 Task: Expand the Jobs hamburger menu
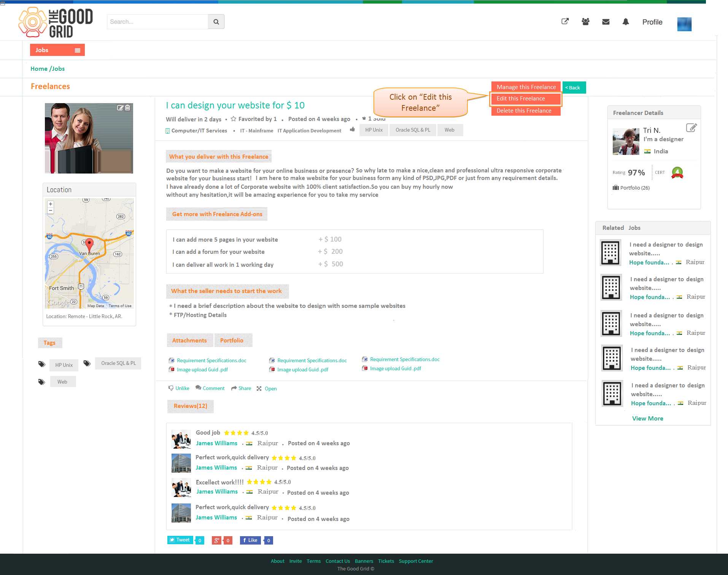[78, 50]
